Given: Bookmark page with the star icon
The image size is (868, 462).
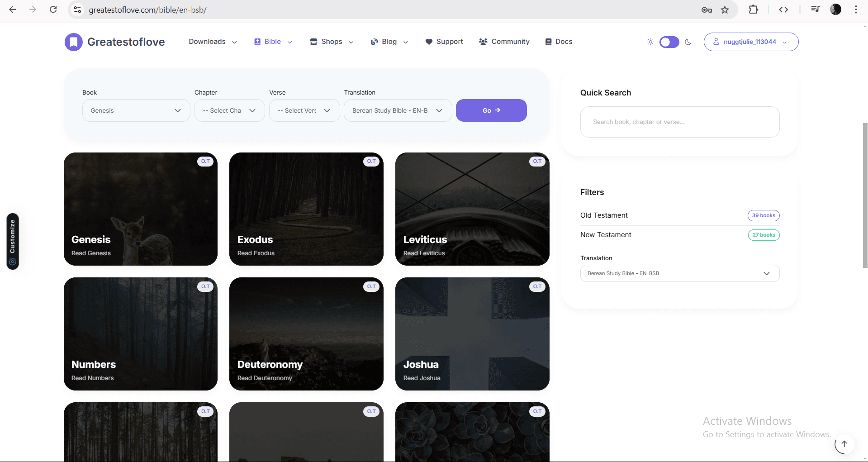Looking at the screenshot, I should coord(725,10).
